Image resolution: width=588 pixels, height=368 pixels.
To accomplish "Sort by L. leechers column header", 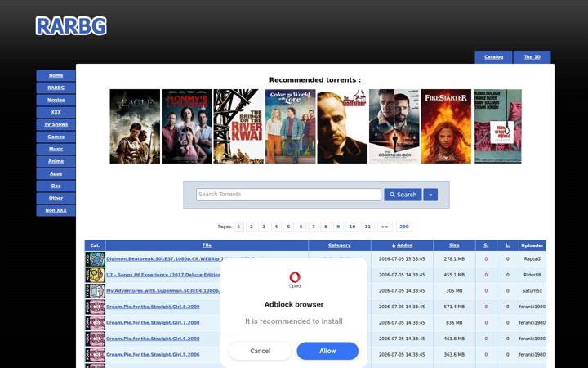I will [x=508, y=245].
